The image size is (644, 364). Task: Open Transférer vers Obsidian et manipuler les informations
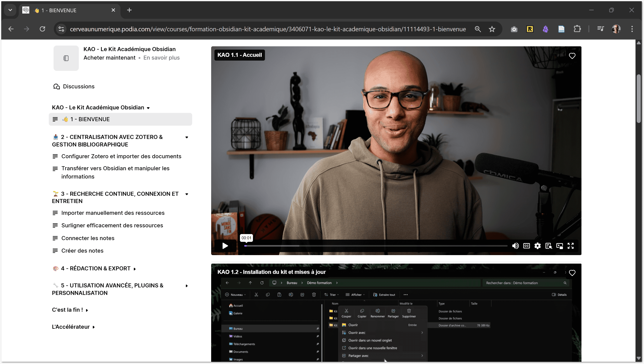[115, 172]
